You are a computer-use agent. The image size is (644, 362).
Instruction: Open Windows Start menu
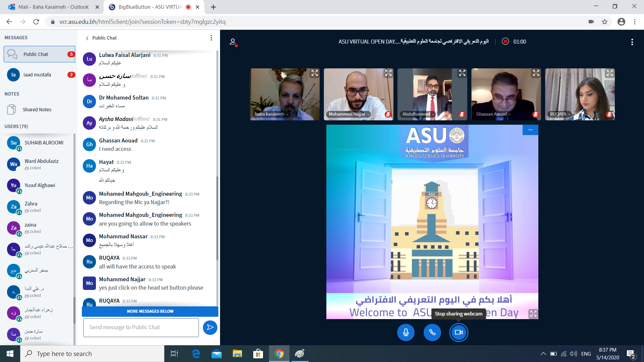(10, 354)
